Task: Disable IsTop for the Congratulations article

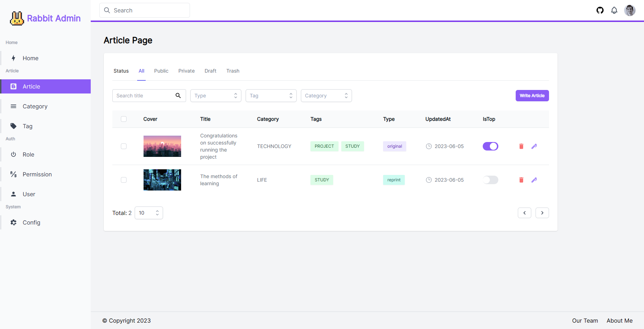Action: (490, 146)
